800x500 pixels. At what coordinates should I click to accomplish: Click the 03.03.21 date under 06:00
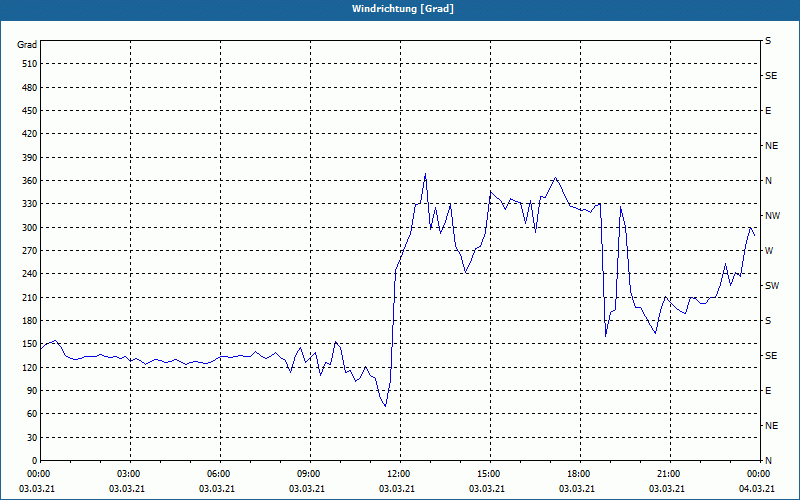[x=217, y=488]
